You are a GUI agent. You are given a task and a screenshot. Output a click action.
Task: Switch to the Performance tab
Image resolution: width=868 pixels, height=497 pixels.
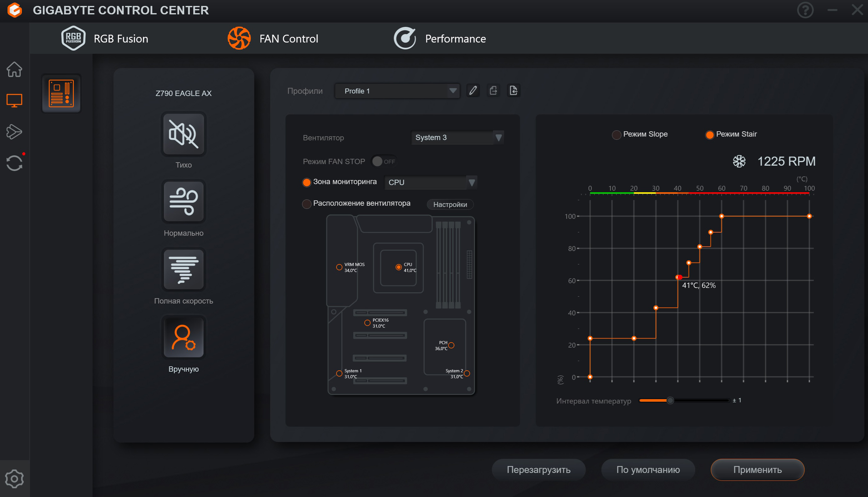tap(440, 38)
